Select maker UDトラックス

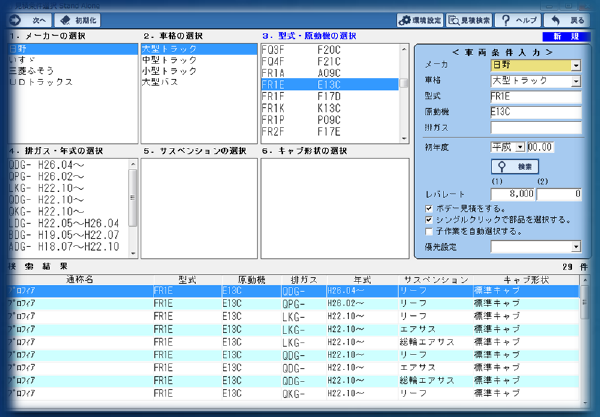(x=73, y=82)
